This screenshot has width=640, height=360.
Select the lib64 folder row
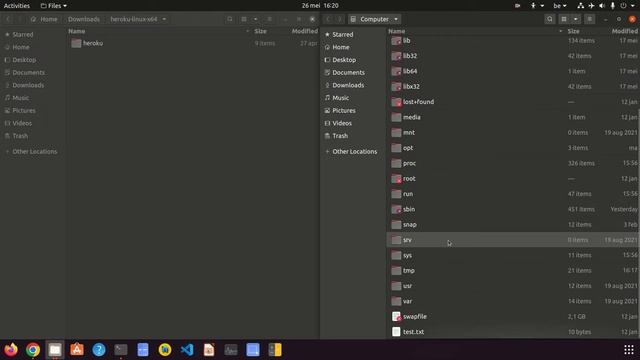tap(512, 71)
